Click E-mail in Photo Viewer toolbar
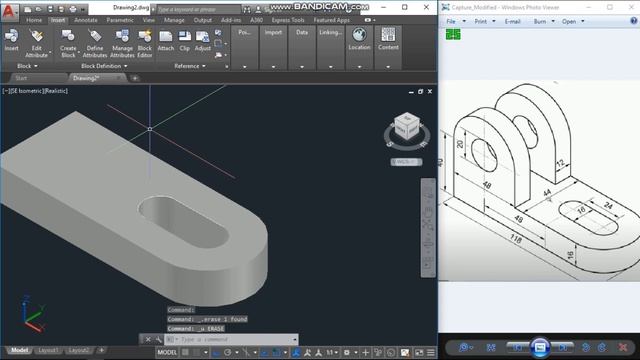 (512, 21)
